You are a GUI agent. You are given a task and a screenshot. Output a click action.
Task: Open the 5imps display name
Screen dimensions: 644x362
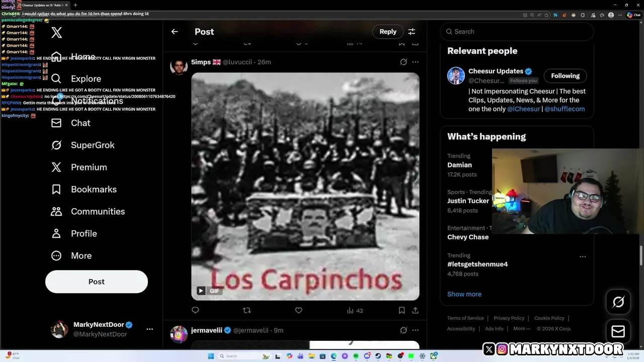(201, 62)
